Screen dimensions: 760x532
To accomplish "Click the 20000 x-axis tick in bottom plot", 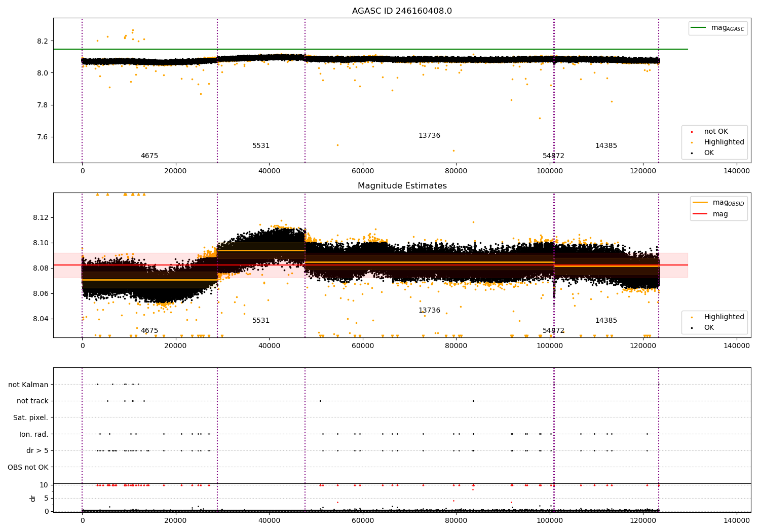I will [x=176, y=521].
